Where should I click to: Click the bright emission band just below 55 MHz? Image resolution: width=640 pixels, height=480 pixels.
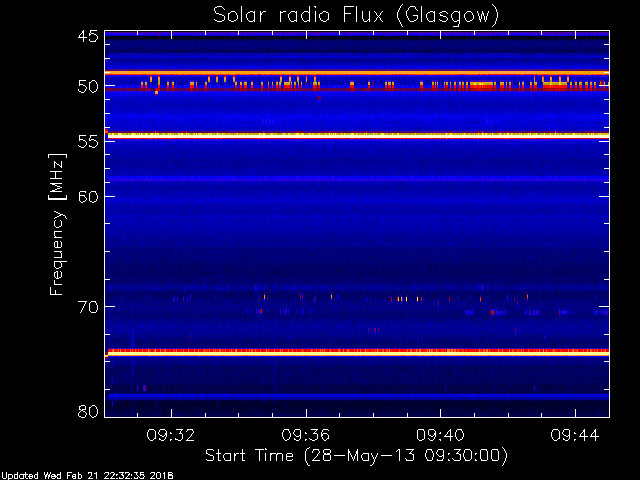357,135
